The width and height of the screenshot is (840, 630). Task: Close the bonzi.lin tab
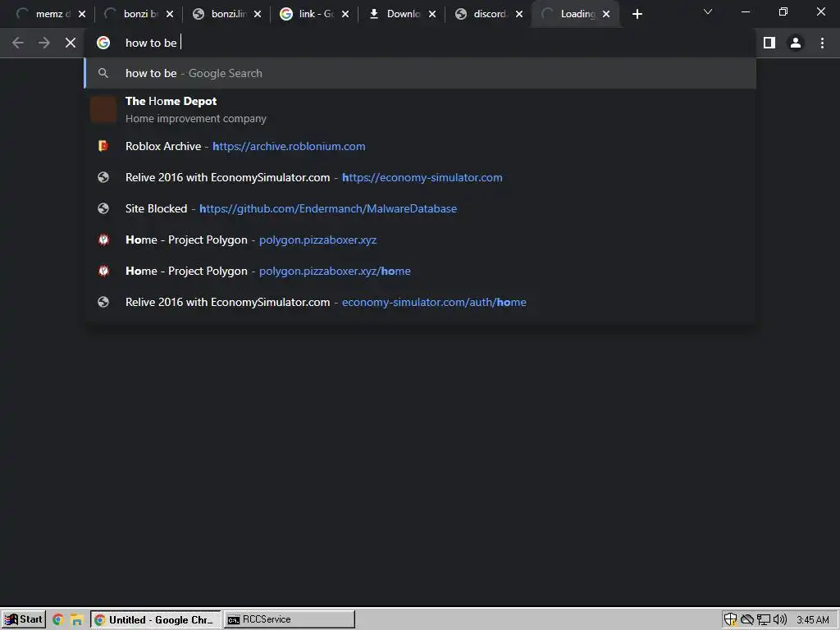pos(258,14)
